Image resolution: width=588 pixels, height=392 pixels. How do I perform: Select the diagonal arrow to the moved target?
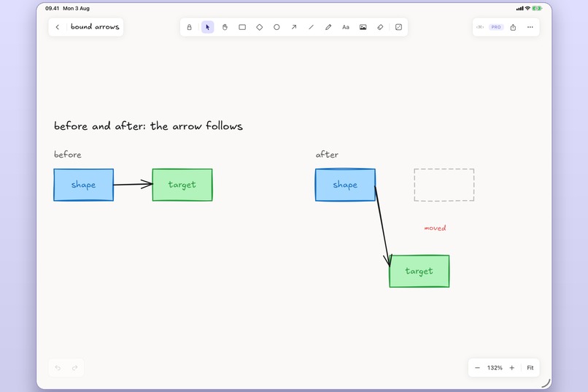tap(382, 226)
